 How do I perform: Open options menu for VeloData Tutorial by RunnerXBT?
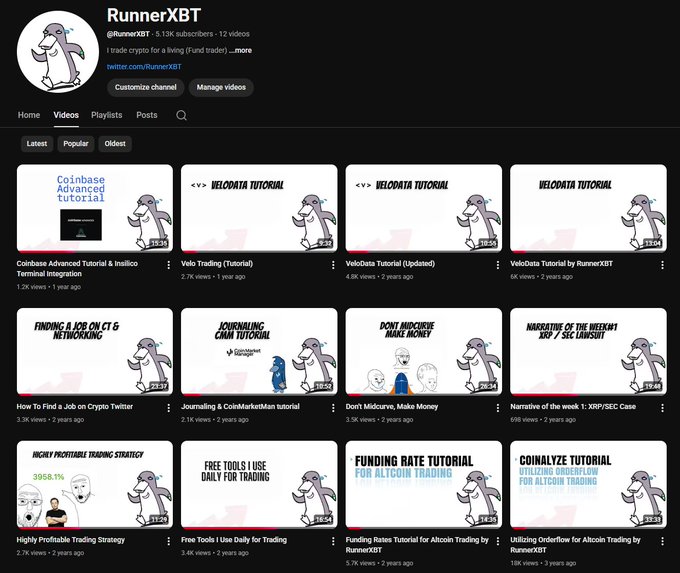click(662, 265)
